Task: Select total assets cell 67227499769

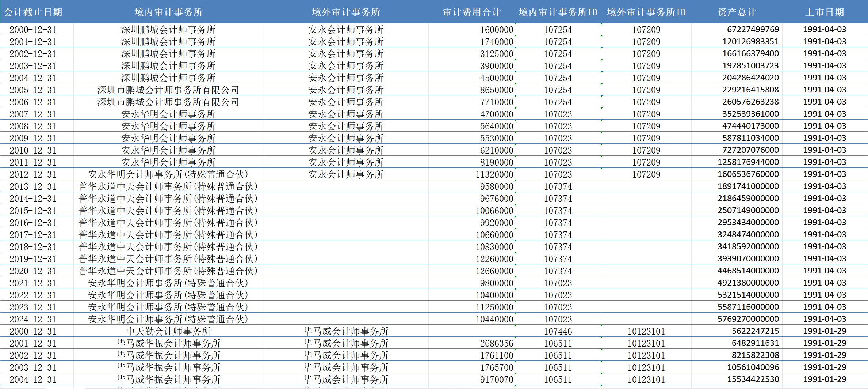Action: (737, 30)
